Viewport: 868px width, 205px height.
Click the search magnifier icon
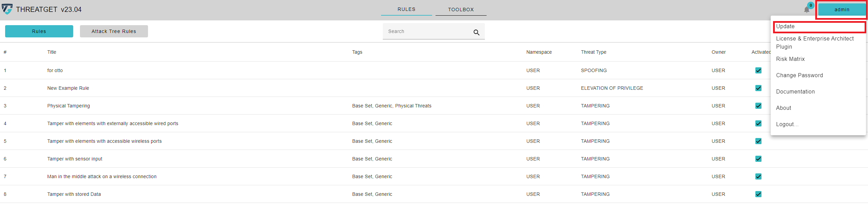pos(476,32)
